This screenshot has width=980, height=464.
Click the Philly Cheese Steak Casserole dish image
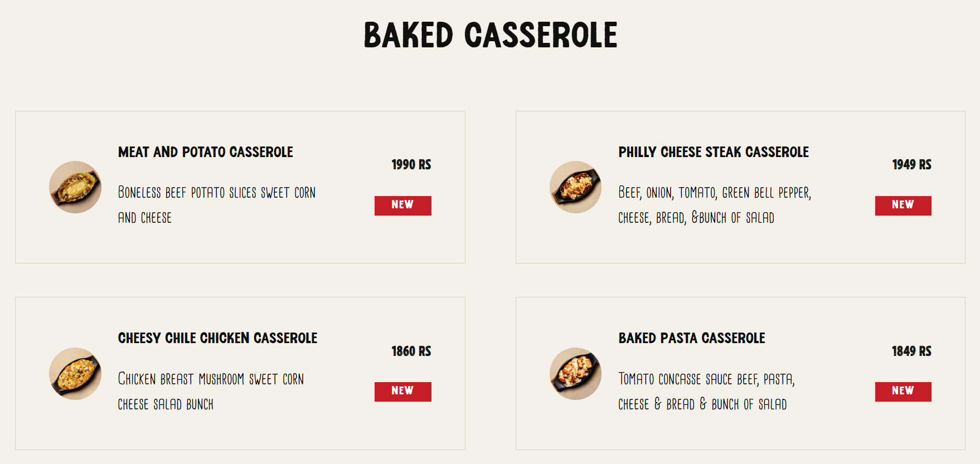[575, 187]
